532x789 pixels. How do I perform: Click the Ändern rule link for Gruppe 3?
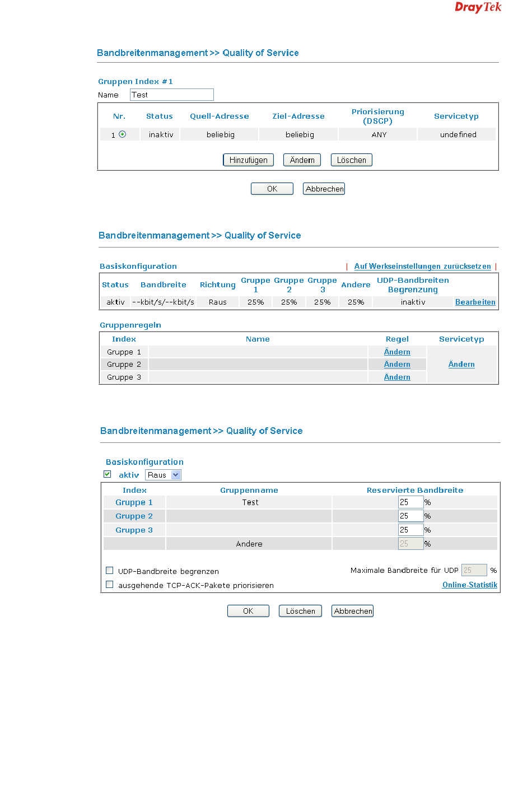(x=397, y=377)
